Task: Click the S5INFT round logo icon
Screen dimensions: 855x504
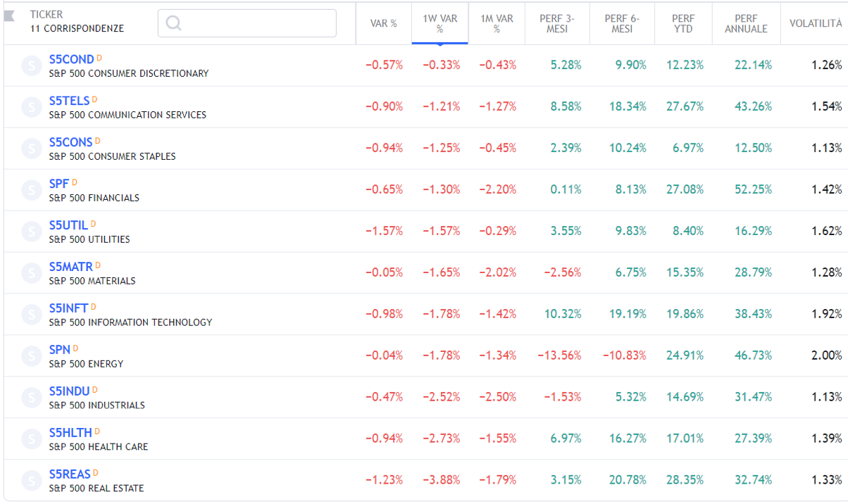Action: (x=32, y=315)
